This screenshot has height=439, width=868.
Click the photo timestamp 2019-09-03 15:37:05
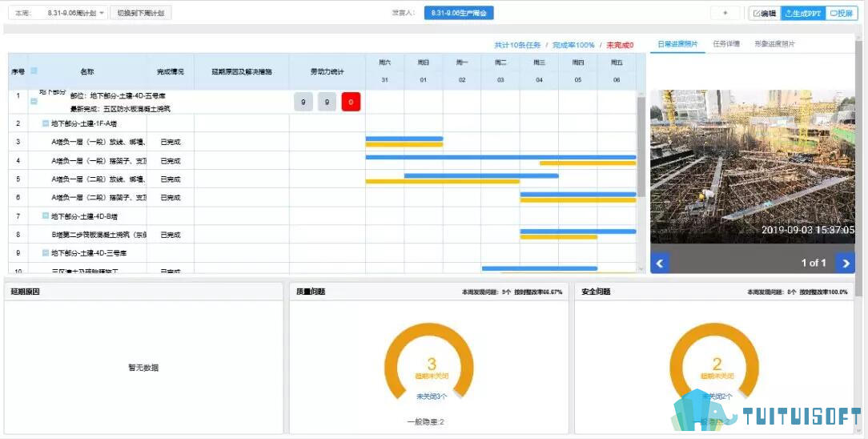808,230
